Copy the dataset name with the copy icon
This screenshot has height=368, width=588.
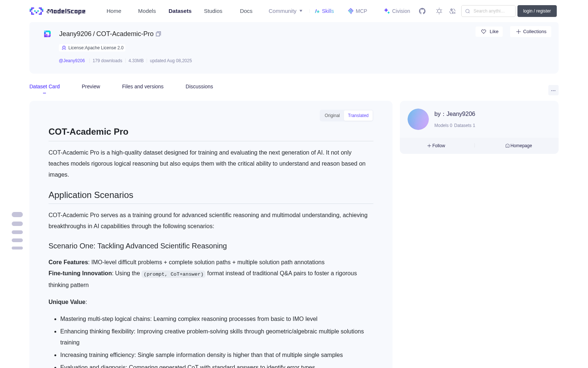[158, 34]
